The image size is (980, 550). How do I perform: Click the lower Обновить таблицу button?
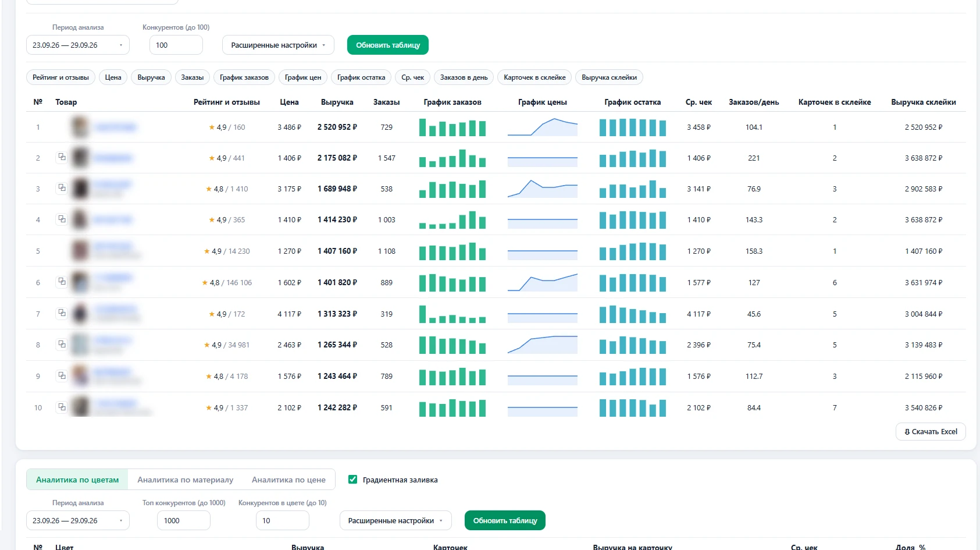point(505,520)
